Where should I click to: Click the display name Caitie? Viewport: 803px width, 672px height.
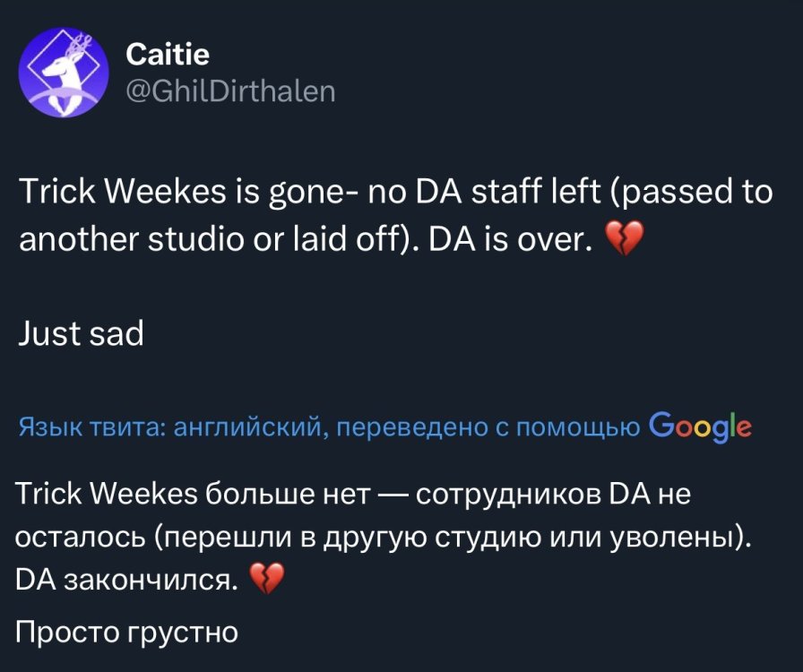[x=168, y=56]
